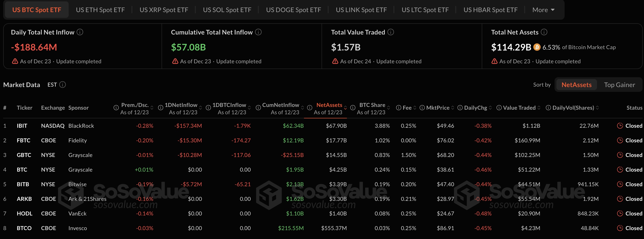The image size is (644, 239).
Task: Open the US SOL Spot ETF tab
Action: click(x=227, y=10)
